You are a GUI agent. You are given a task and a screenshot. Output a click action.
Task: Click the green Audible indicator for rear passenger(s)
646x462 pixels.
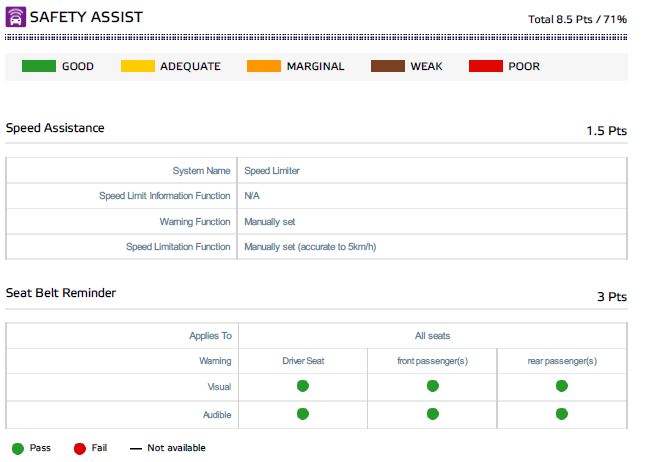[561, 413]
